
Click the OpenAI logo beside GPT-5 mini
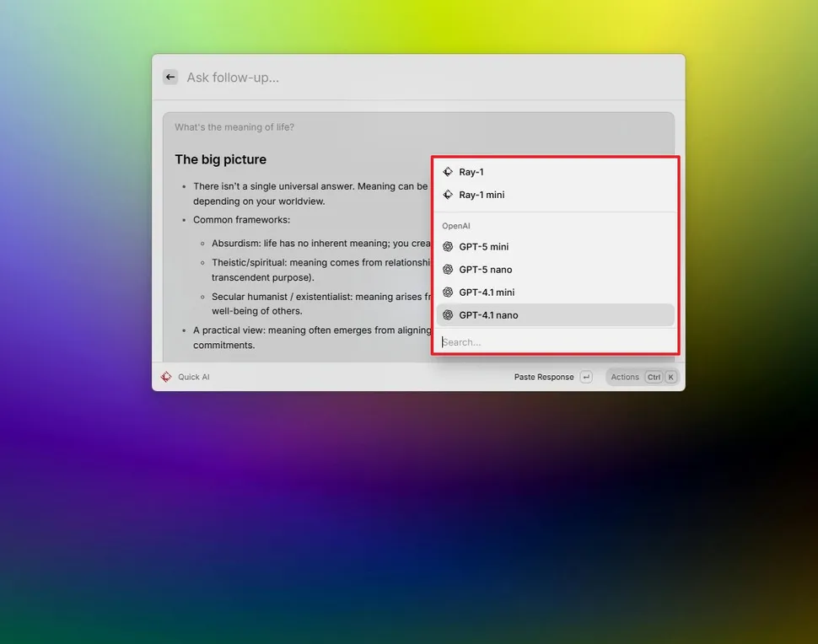pyautogui.click(x=448, y=247)
